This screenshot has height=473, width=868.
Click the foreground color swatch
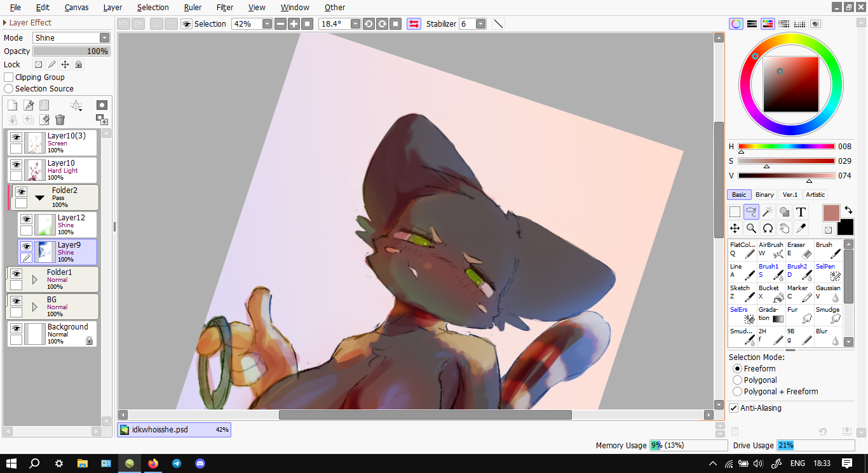tap(831, 213)
